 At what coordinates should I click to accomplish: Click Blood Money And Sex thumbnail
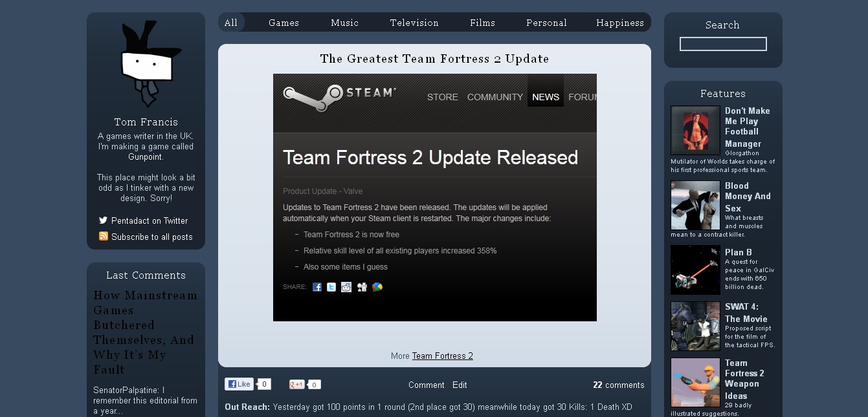pyautogui.click(x=695, y=205)
